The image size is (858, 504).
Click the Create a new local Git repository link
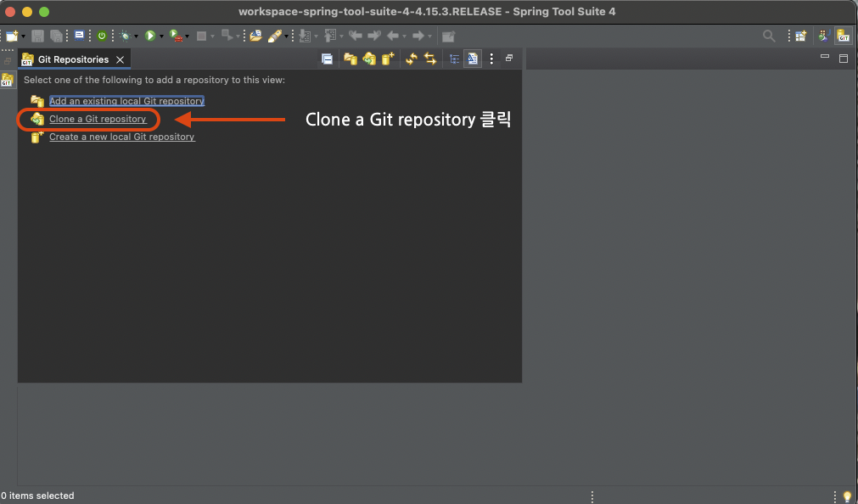point(121,137)
